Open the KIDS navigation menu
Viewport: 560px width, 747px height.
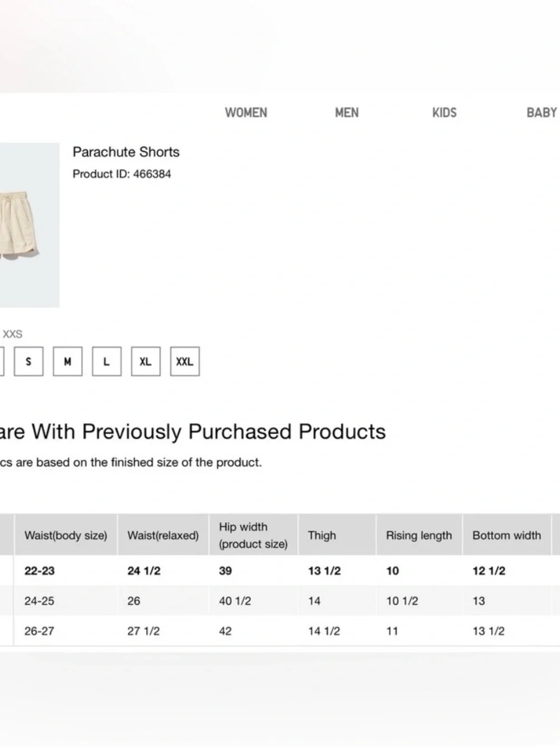(x=445, y=113)
